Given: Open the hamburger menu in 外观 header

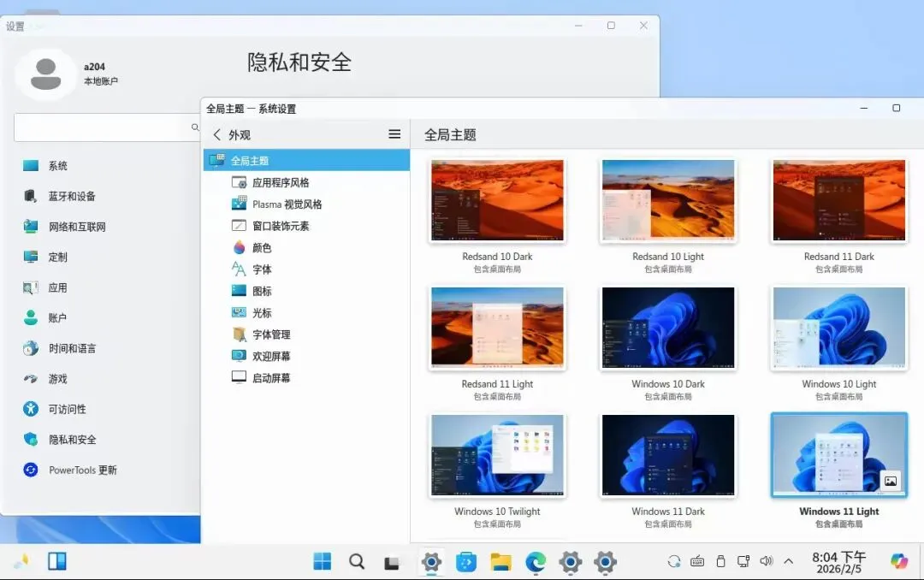Looking at the screenshot, I should pyautogui.click(x=394, y=134).
